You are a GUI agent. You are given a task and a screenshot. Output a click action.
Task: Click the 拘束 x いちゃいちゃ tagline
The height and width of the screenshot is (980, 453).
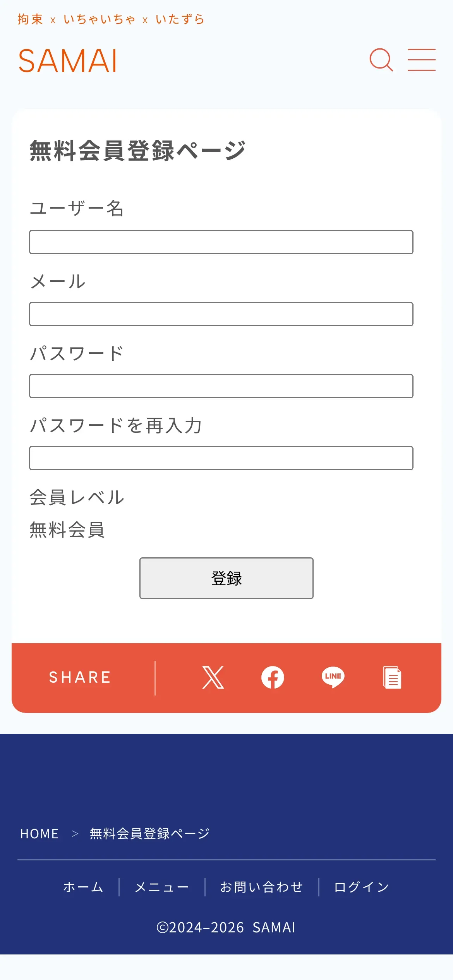tap(111, 19)
